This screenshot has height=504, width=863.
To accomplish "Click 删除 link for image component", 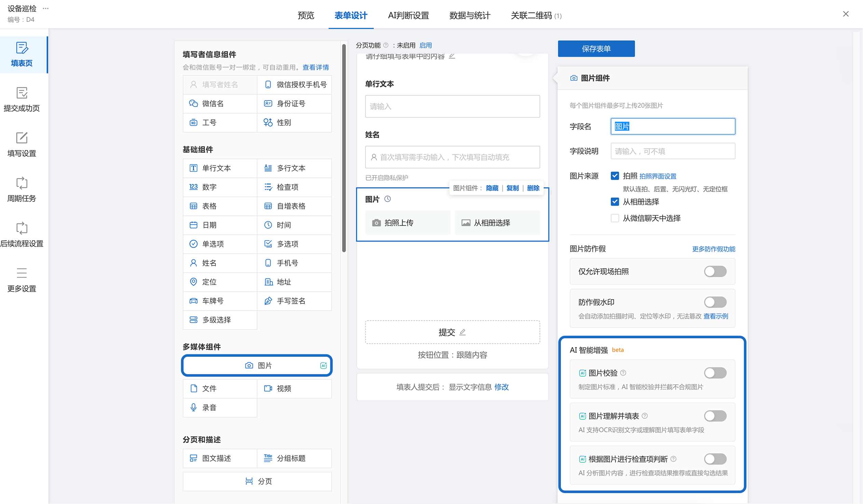I will click(x=533, y=188).
